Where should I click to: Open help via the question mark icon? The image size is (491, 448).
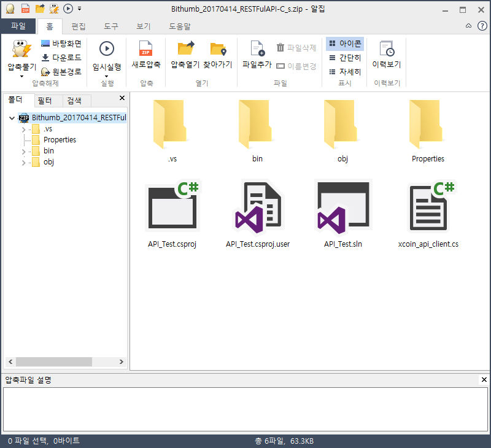[x=482, y=26]
